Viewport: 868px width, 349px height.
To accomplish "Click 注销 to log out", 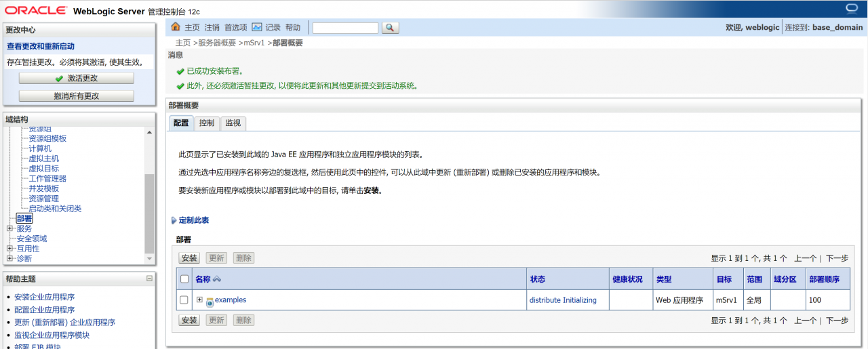I will (212, 28).
